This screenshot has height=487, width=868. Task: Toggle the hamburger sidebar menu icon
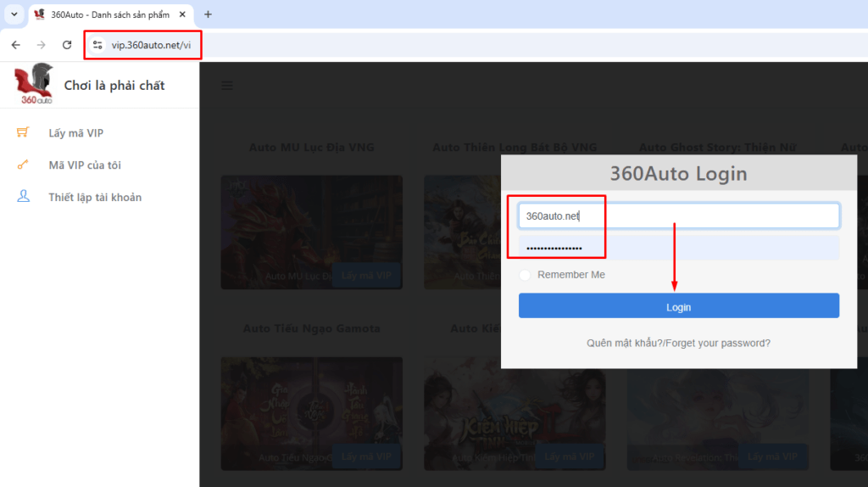pos(227,86)
